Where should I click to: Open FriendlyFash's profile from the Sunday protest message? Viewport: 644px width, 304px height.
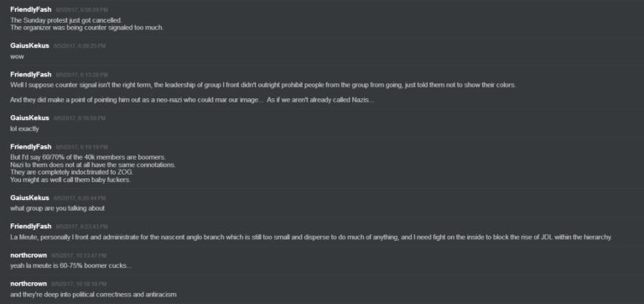tap(31, 9)
